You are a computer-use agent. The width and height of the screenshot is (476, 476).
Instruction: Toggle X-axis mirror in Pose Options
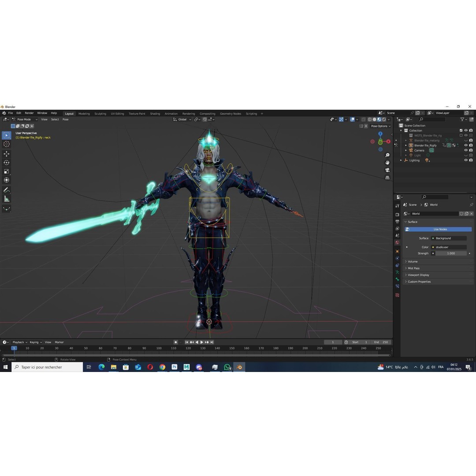pos(366,126)
